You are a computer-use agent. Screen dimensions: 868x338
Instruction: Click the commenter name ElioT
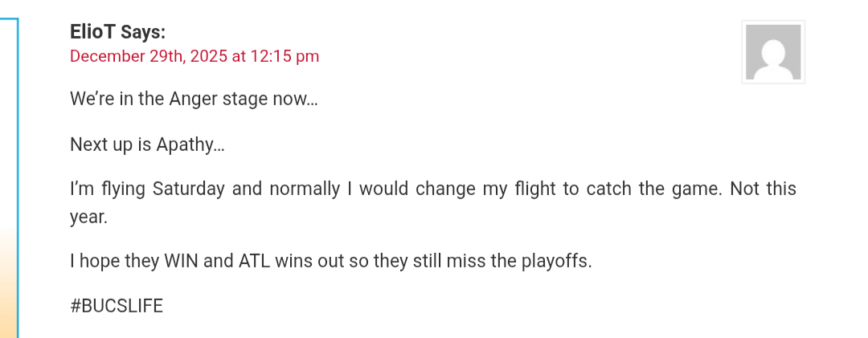pyautogui.click(x=92, y=32)
